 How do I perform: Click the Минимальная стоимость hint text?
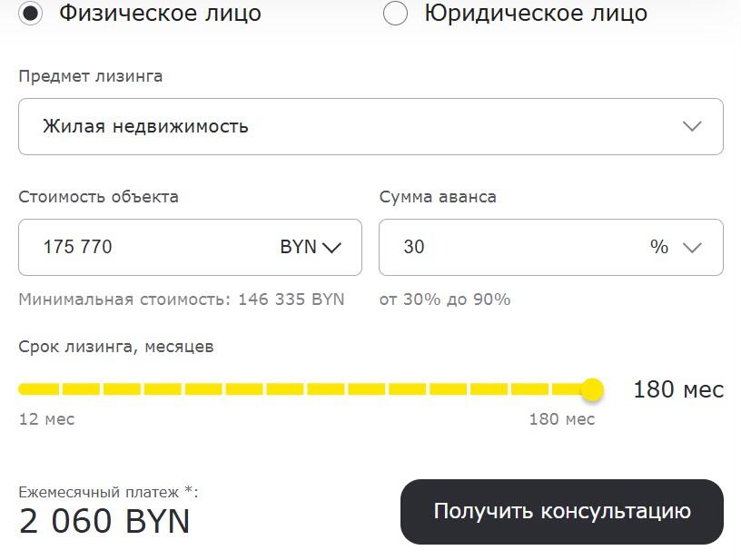tap(182, 300)
